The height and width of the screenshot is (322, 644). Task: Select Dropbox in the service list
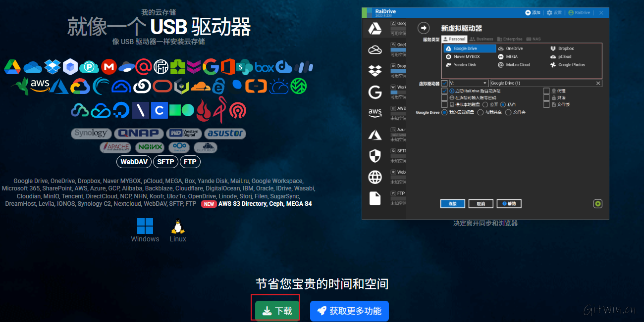(562, 48)
